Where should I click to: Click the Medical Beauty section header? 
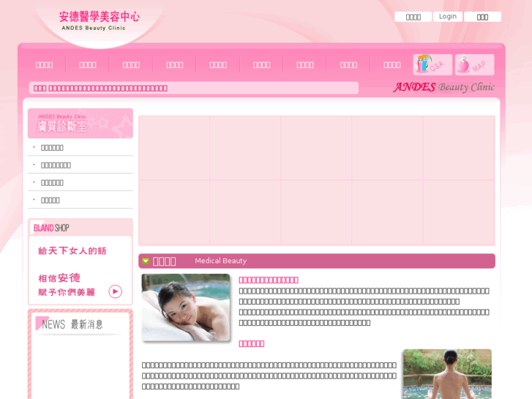[x=317, y=261]
